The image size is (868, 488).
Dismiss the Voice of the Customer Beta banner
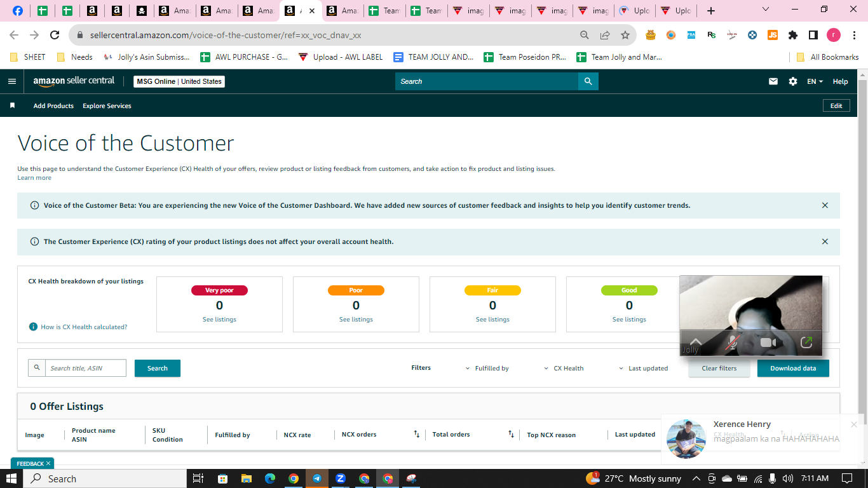pos(825,205)
